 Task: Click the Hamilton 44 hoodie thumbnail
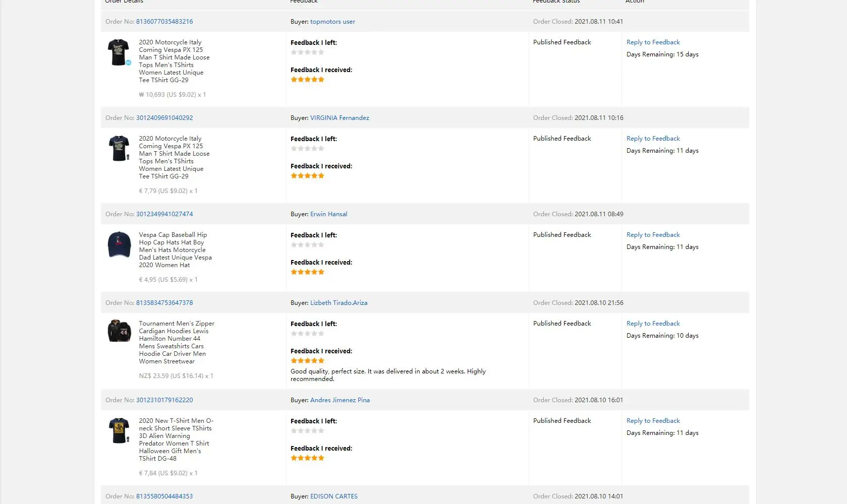coord(119,331)
